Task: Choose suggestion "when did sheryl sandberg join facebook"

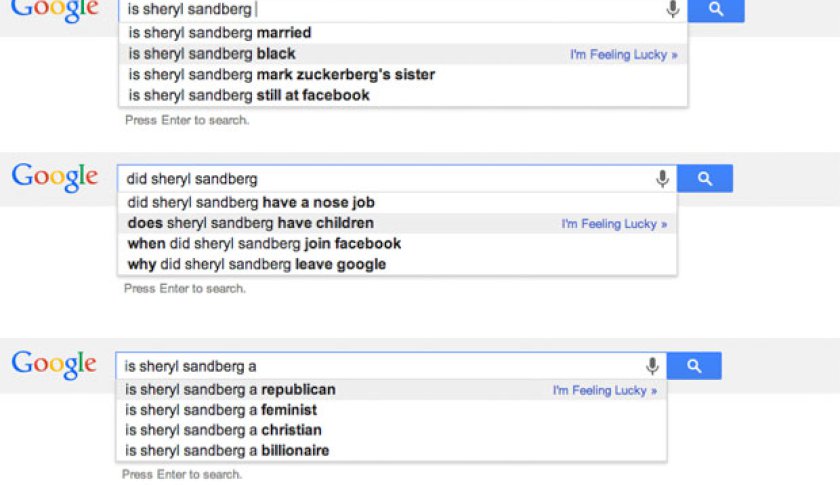Action: coord(264,243)
